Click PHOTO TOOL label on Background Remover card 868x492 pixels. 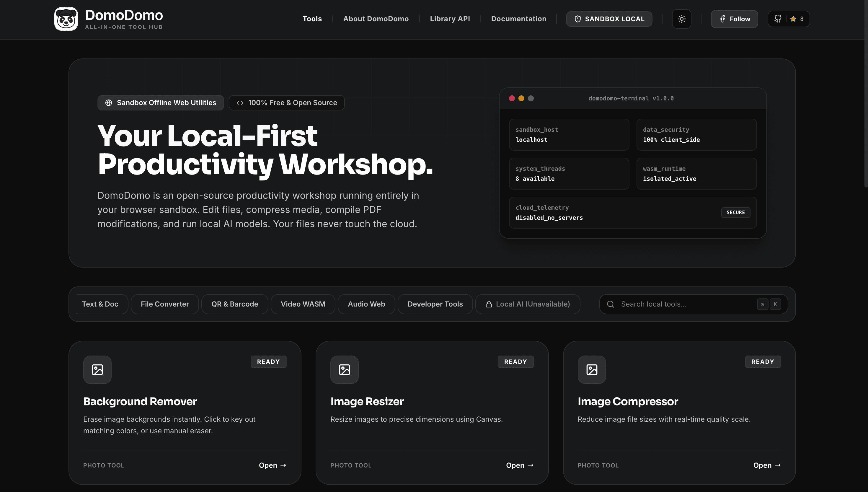[x=104, y=465]
